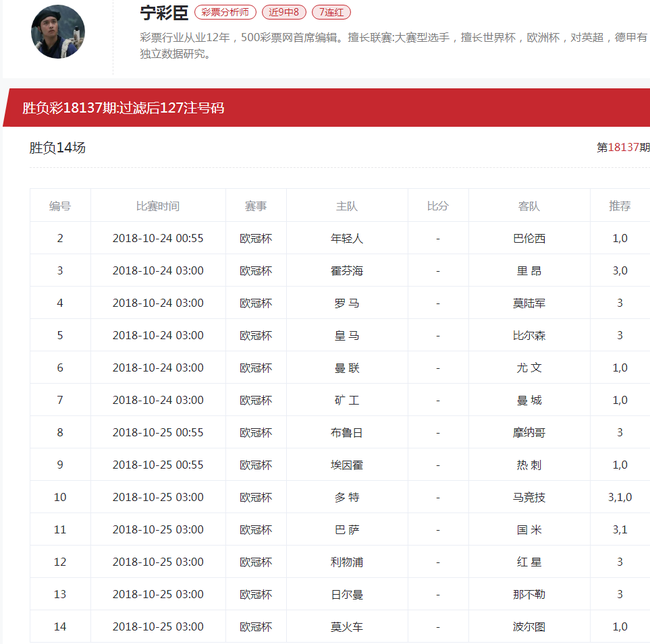Screen dimensions: 650x644
Task: Select home team 日尔曼
Action: (x=347, y=594)
